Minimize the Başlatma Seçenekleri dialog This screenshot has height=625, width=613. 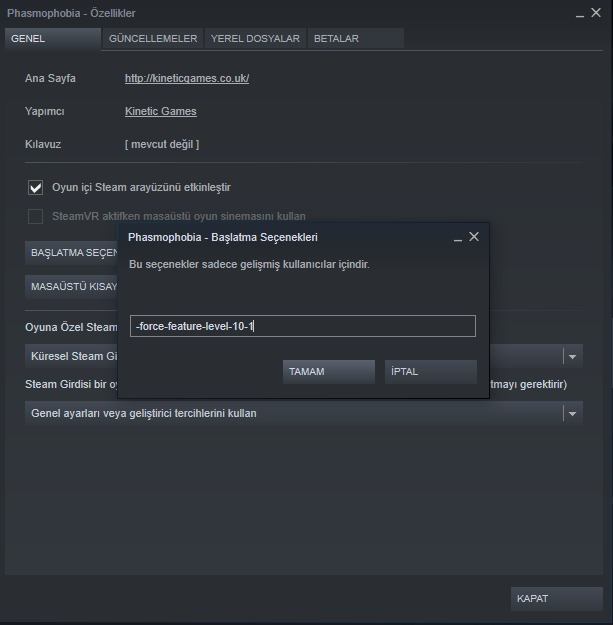coord(458,238)
